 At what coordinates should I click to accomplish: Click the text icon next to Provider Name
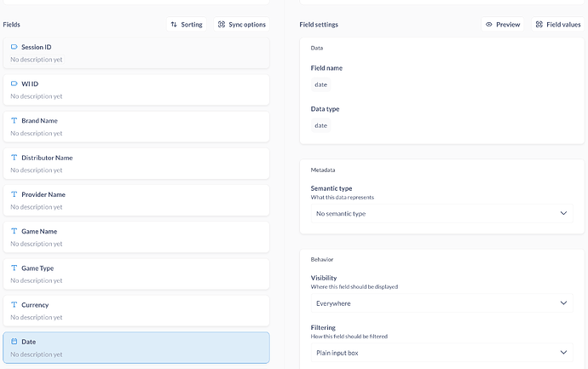pos(14,194)
